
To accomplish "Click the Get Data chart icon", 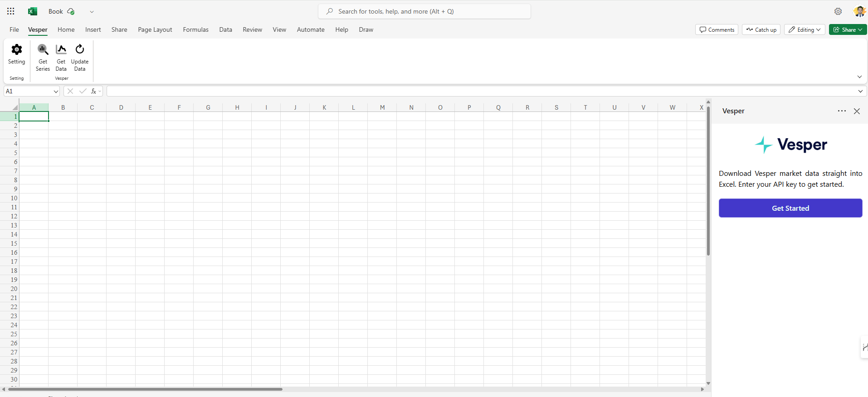I will pos(61,49).
